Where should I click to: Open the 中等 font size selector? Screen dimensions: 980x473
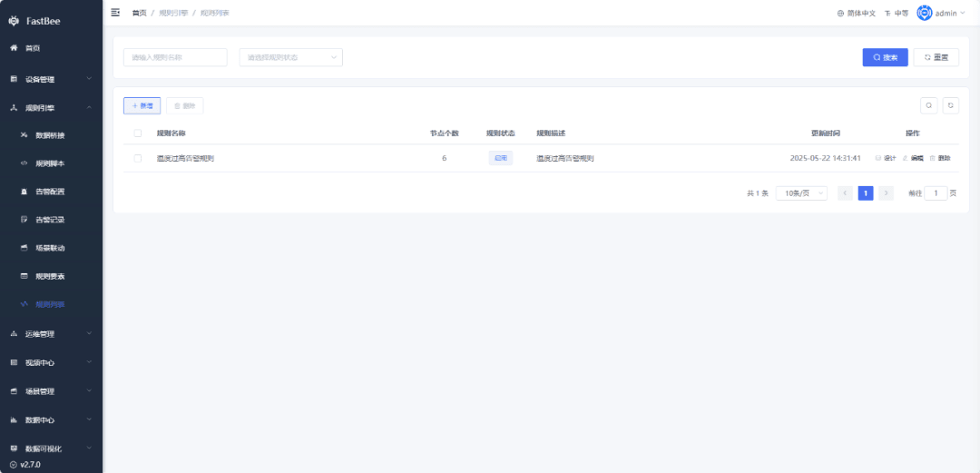click(x=897, y=13)
